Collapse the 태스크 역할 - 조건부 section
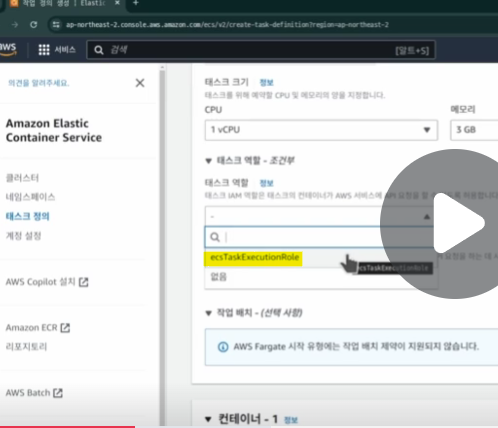Screen dimensions: 498x428 (x=208, y=161)
